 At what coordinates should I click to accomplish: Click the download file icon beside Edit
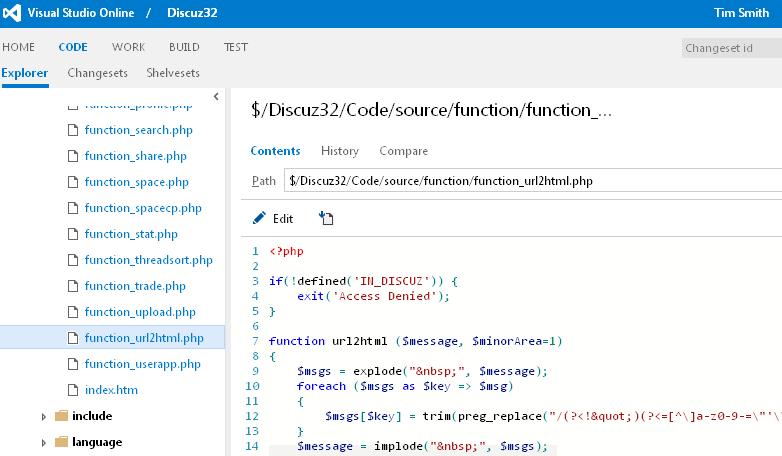pos(326,218)
